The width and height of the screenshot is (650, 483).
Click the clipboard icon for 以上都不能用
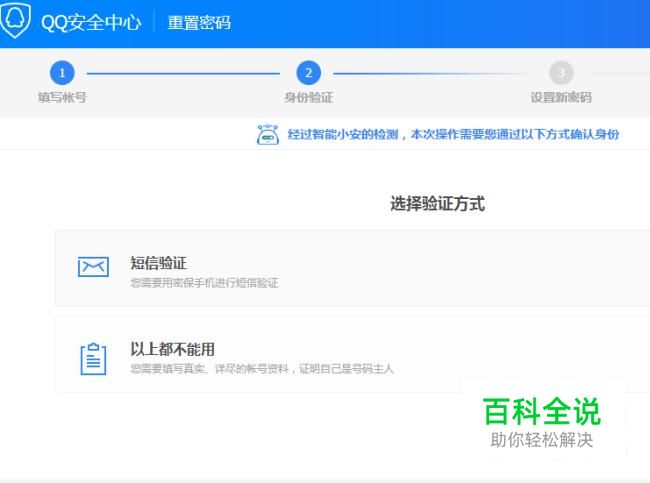point(93,359)
